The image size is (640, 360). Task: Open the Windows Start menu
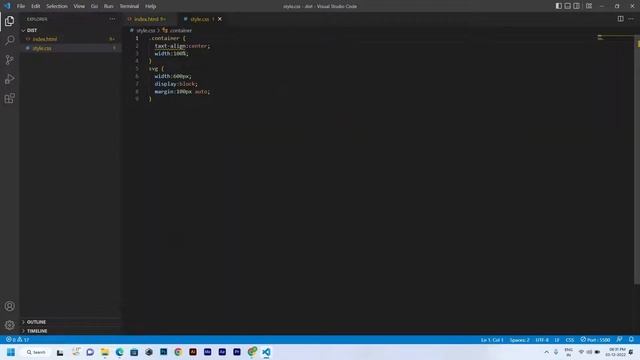(11, 352)
